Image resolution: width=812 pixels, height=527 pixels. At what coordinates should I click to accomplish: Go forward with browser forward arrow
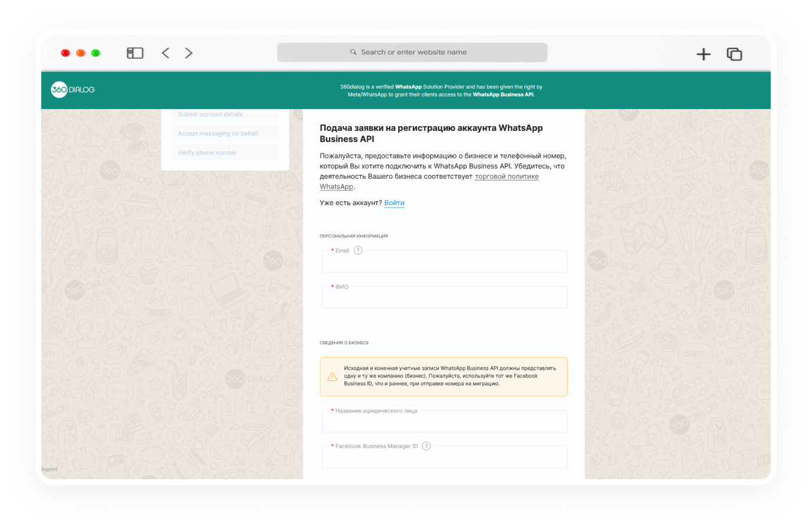(x=189, y=53)
